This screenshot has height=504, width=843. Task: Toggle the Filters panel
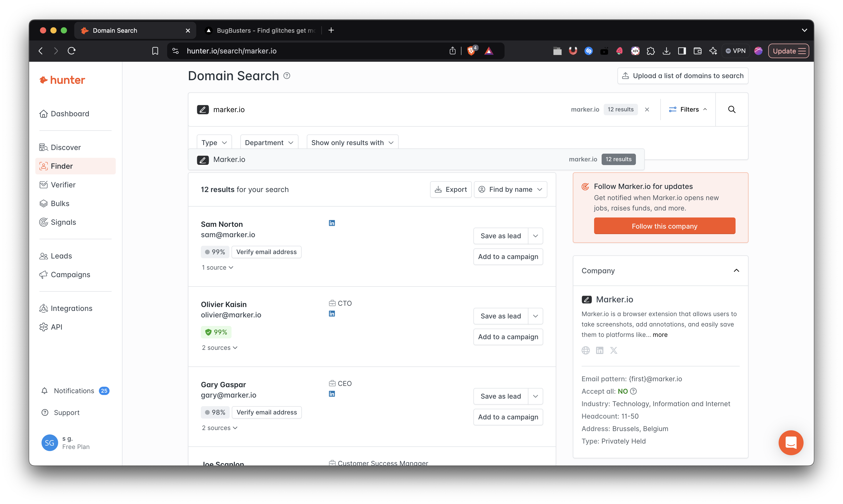(x=688, y=109)
